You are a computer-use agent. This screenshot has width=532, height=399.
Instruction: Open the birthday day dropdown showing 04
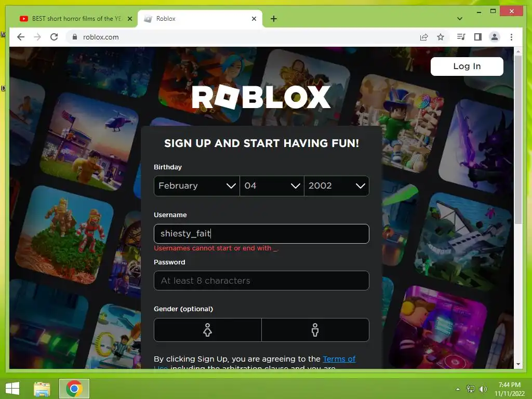pyautogui.click(x=272, y=186)
